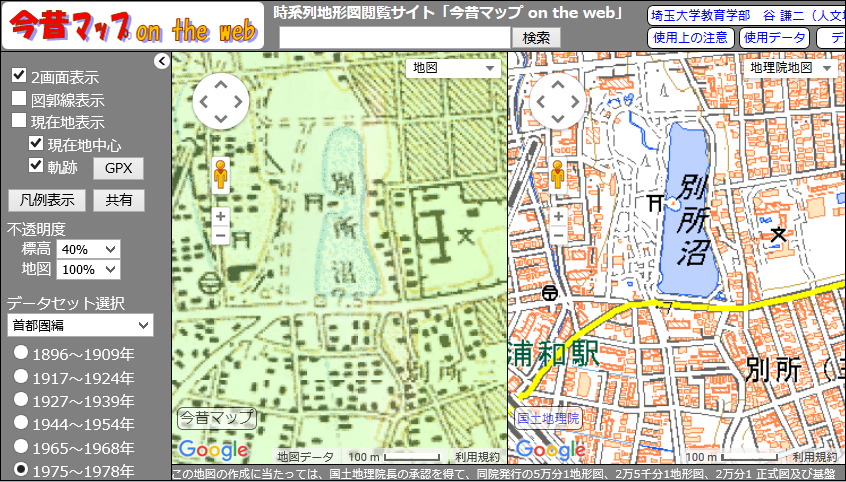Enable 図郭線表示 checkbox
This screenshot has height=482, width=846.
[19, 98]
